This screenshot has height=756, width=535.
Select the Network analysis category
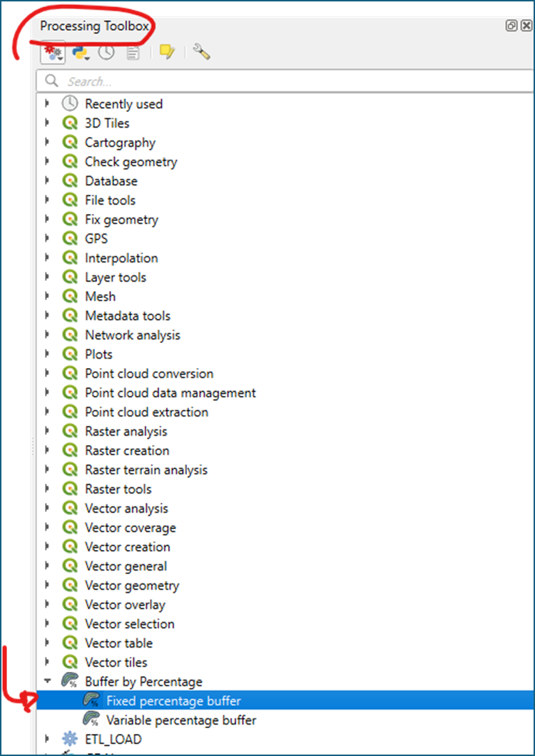coord(133,334)
